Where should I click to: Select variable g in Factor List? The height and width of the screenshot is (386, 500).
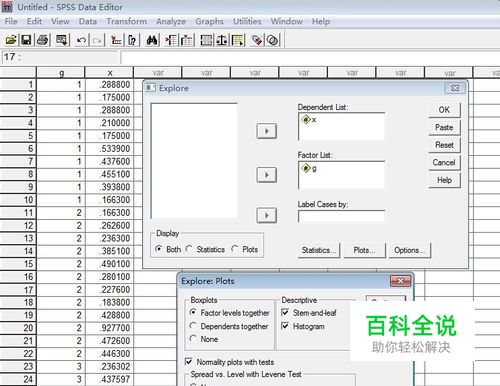pos(309,168)
